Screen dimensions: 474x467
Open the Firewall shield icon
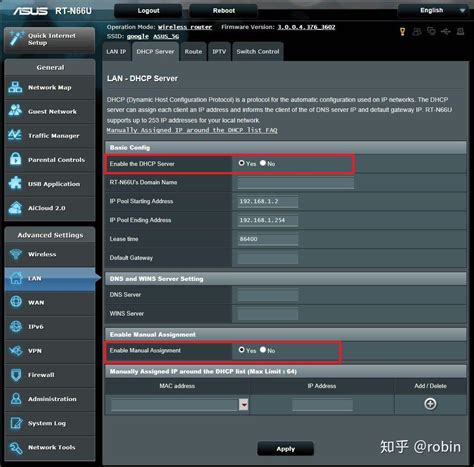[x=16, y=375]
